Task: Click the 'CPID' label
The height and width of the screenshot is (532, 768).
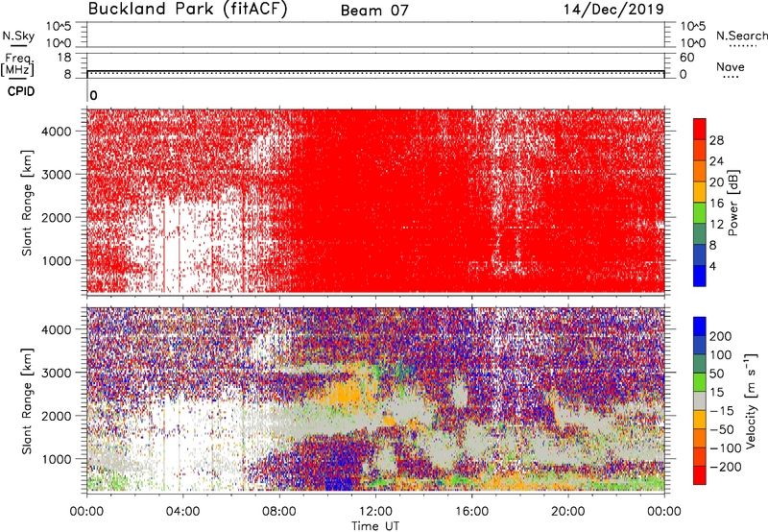Action: click(21, 91)
